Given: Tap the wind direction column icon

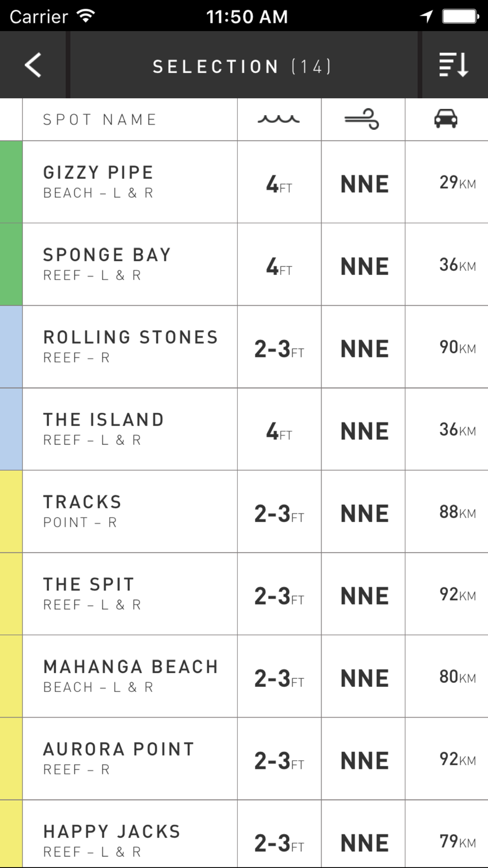Looking at the screenshot, I should 362,119.
